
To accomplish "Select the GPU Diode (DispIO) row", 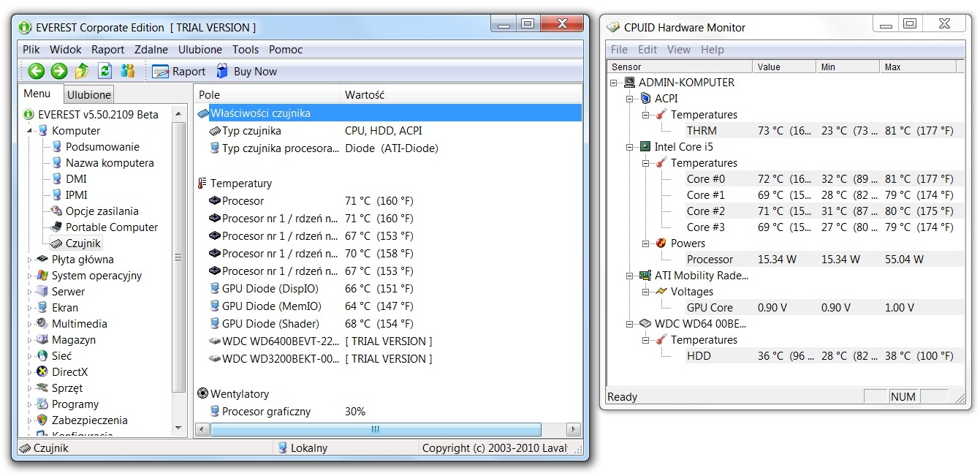I will (x=389, y=289).
